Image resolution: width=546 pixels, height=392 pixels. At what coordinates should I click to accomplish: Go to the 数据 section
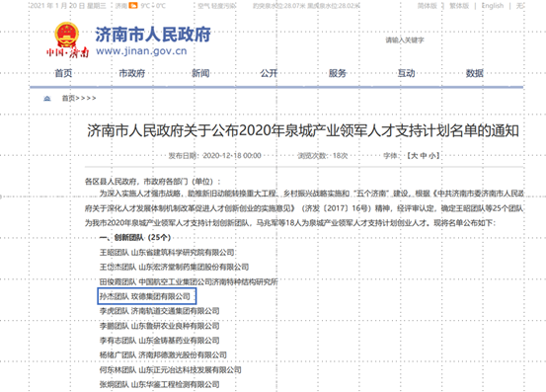[475, 73]
